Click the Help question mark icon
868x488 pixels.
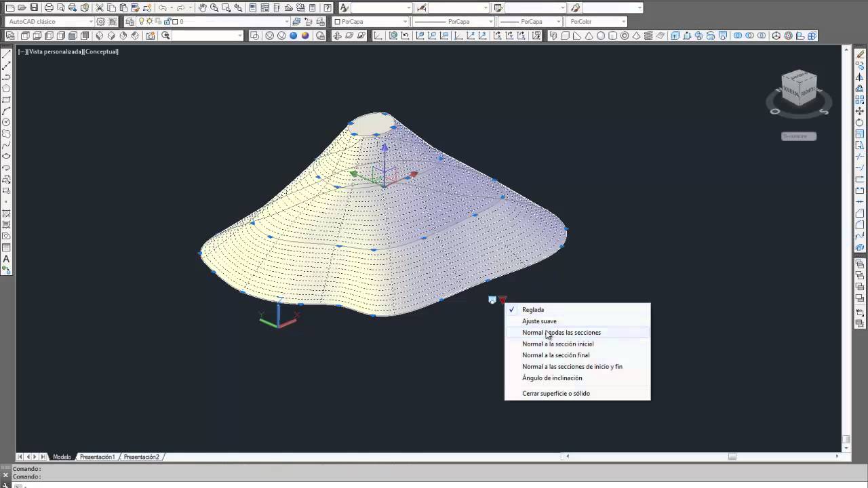(328, 7)
